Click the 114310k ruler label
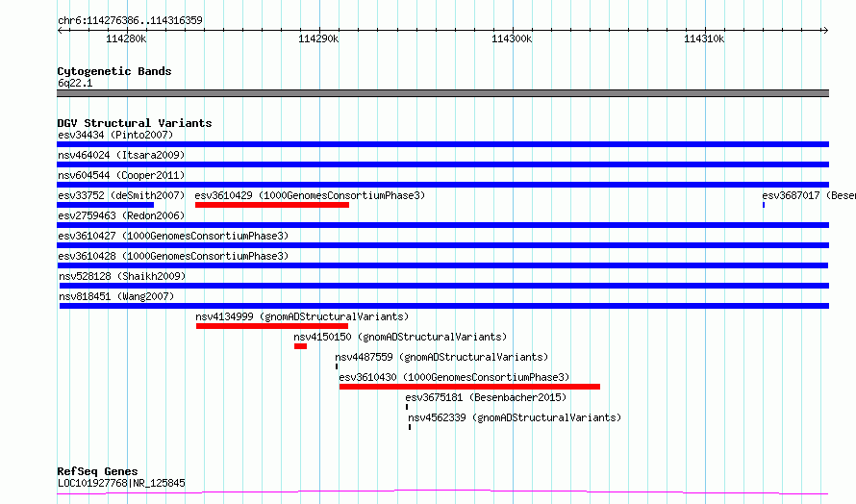The width and height of the screenshot is (856, 504). point(704,38)
